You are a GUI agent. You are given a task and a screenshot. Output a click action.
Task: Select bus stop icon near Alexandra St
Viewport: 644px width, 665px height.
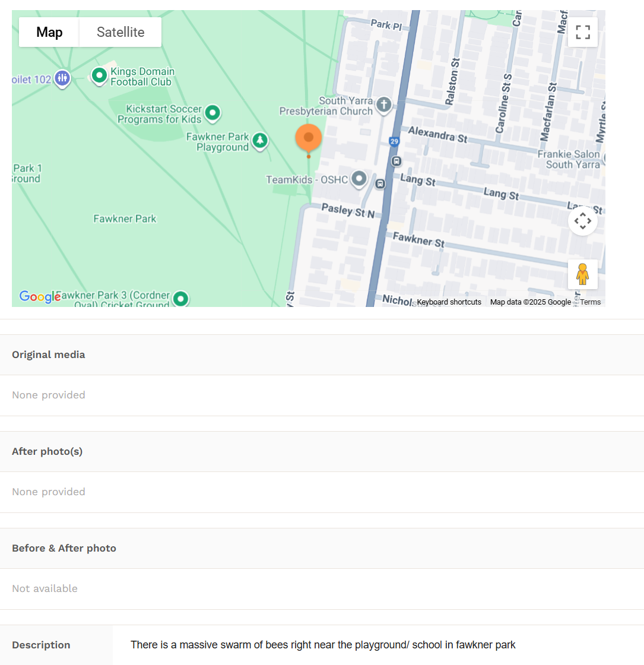(x=396, y=161)
